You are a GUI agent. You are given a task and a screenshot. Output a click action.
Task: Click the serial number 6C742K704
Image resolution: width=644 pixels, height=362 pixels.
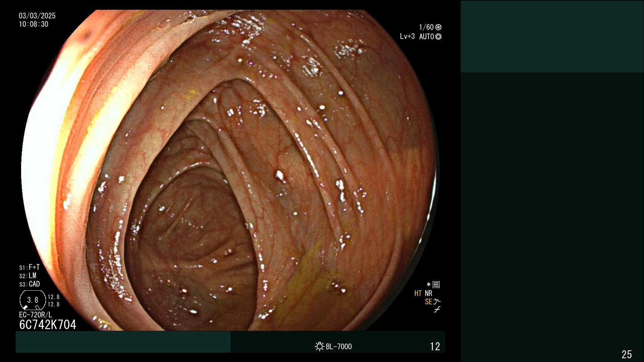(x=48, y=324)
